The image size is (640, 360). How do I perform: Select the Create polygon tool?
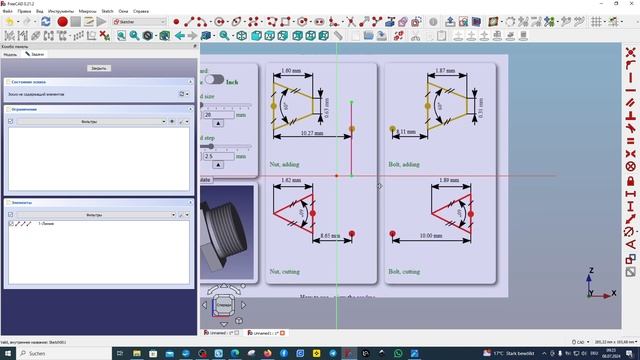point(302,22)
